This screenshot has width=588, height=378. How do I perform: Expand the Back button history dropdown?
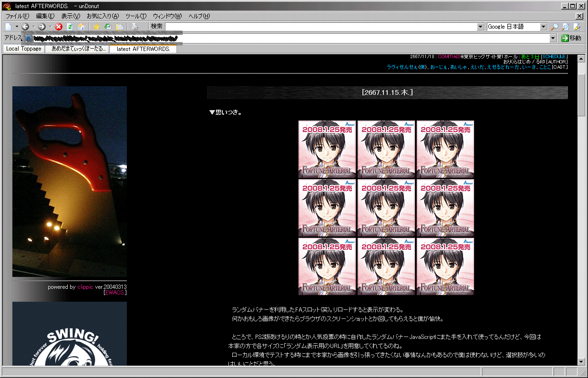click(x=33, y=27)
